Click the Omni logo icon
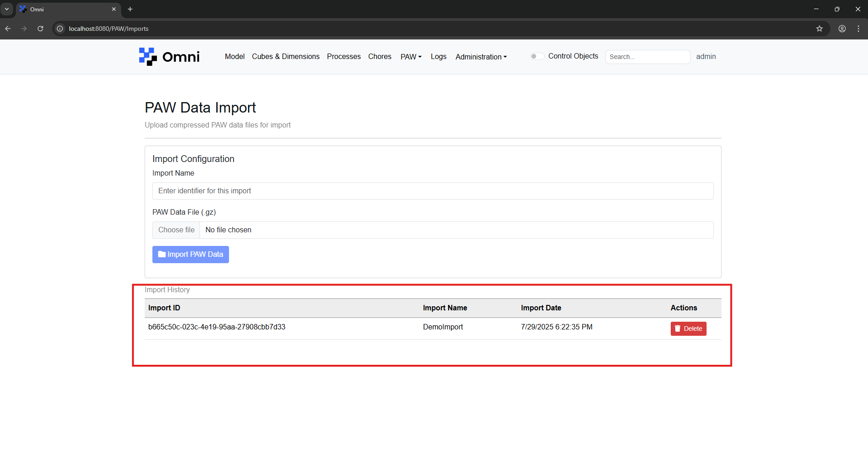This screenshot has width=868, height=466. (148, 57)
